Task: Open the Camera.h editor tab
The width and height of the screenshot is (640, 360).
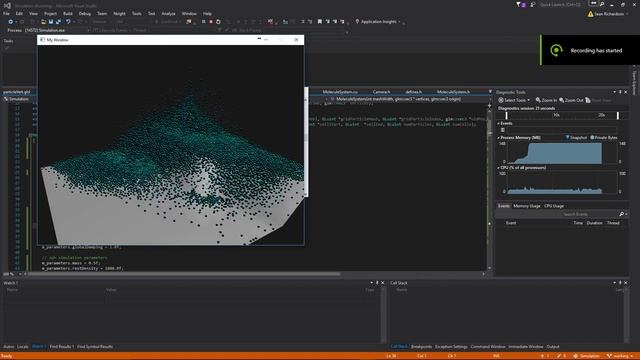Action: [x=381, y=92]
